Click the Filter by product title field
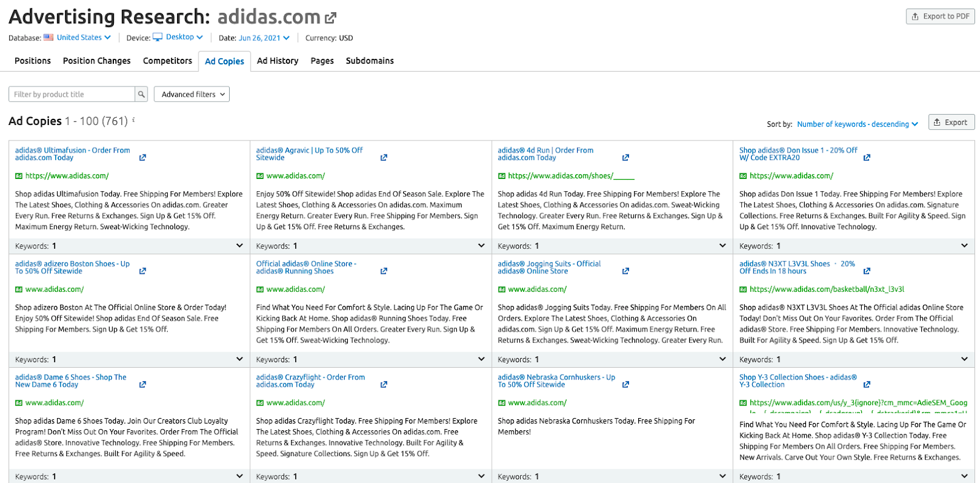The height and width of the screenshot is (483, 980). [72, 94]
